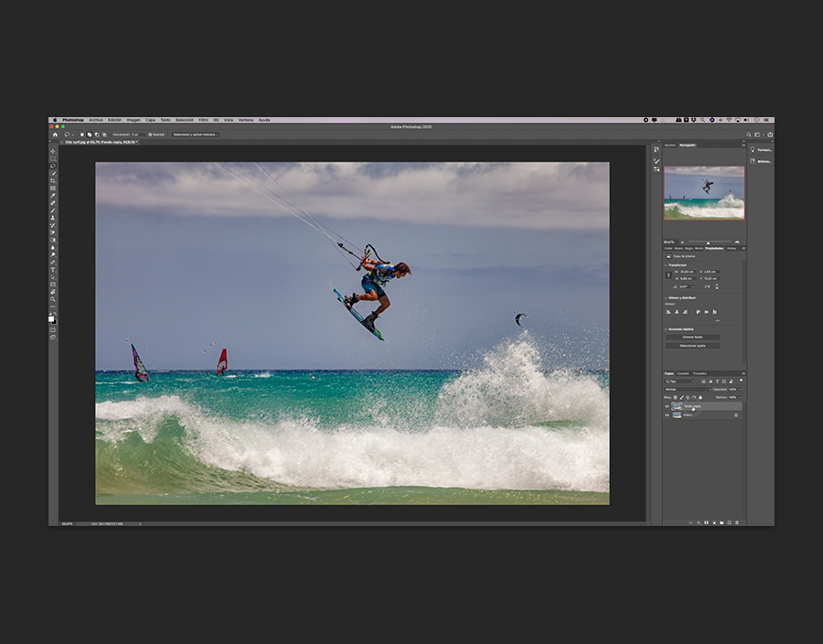Click the Seleccionar sujeto button
Screen dimensions: 823x644
coord(692,346)
